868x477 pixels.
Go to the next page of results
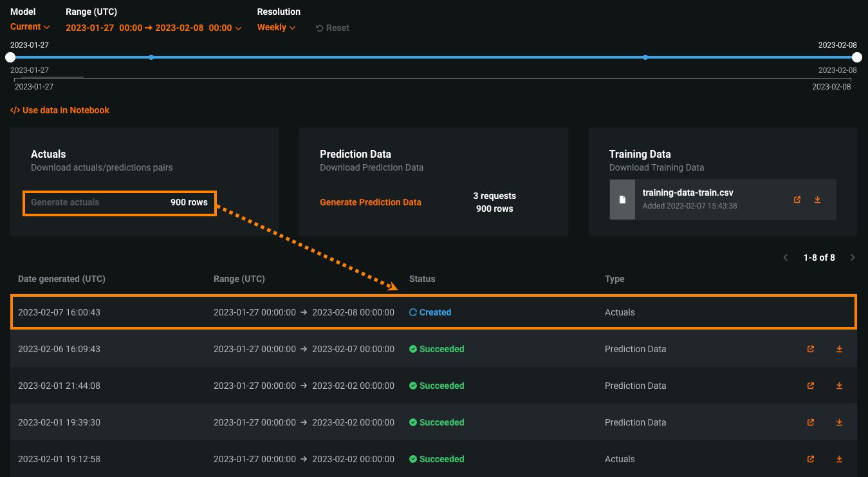coord(853,257)
